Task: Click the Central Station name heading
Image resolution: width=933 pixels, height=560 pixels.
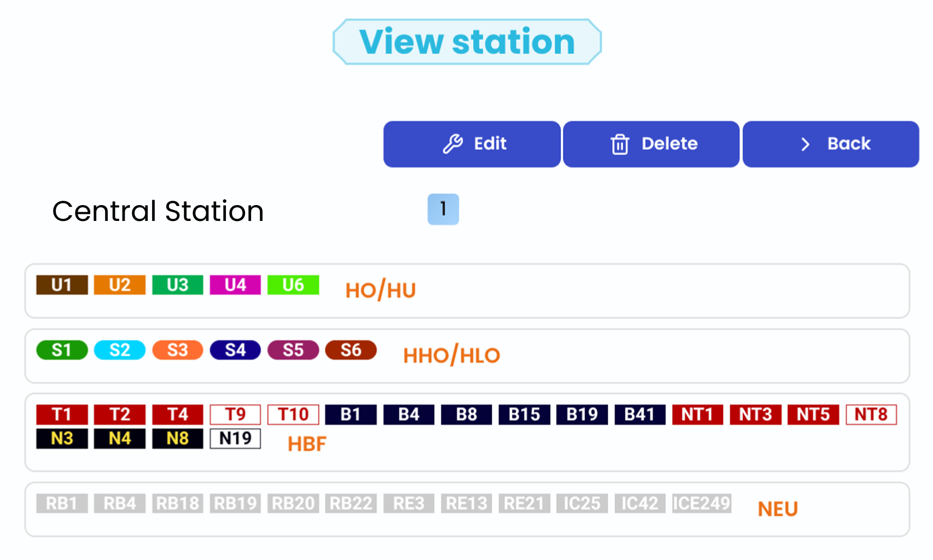Action: click(x=158, y=211)
